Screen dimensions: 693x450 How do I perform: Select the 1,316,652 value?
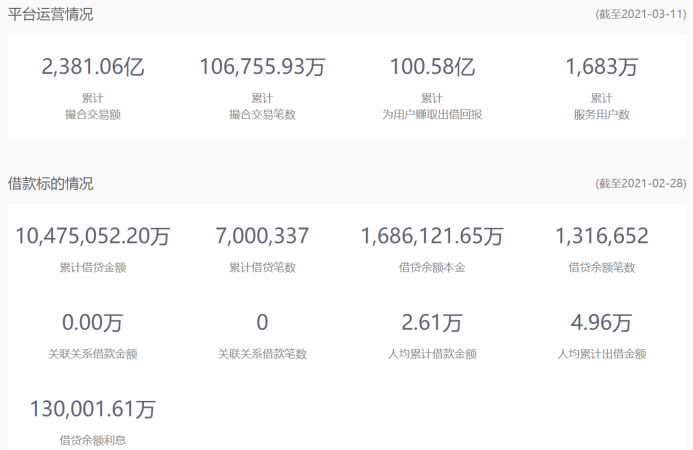click(602, 236)
